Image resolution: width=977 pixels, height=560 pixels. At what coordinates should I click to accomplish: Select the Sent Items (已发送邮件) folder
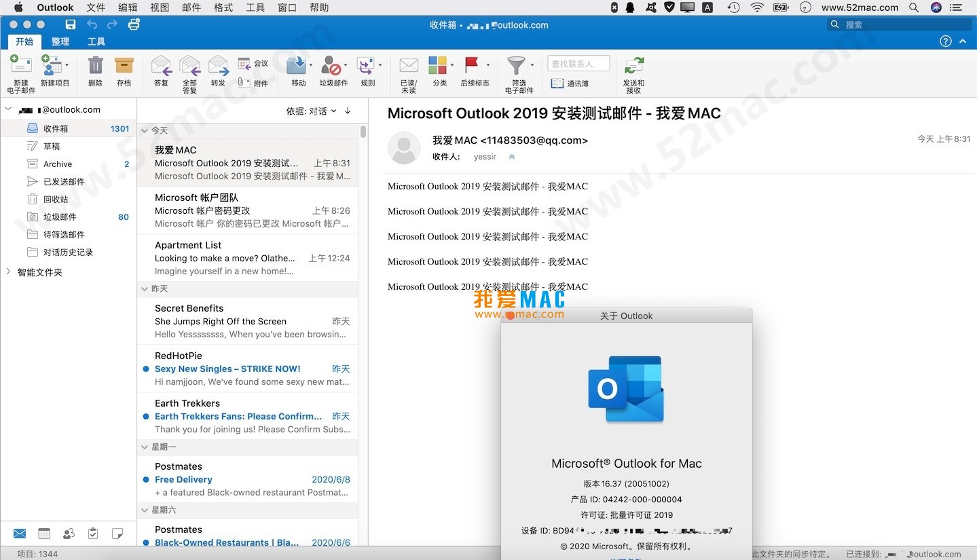coord(68,181)
